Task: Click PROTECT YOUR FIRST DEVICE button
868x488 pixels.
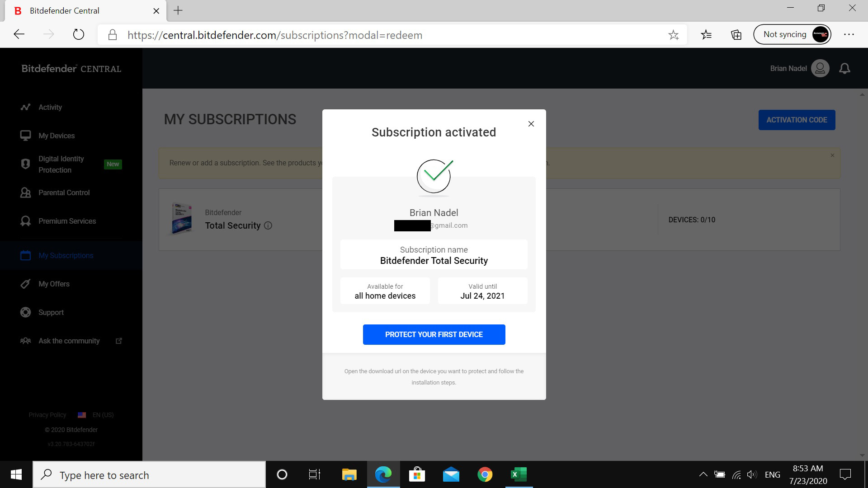Action: point(434,334)
